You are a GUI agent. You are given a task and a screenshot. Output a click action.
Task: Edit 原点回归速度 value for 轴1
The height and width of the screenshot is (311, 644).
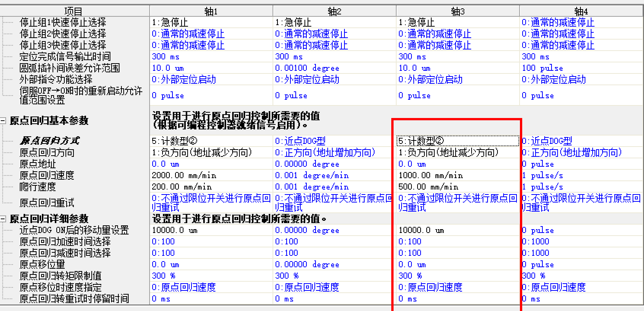click(211, 175)
